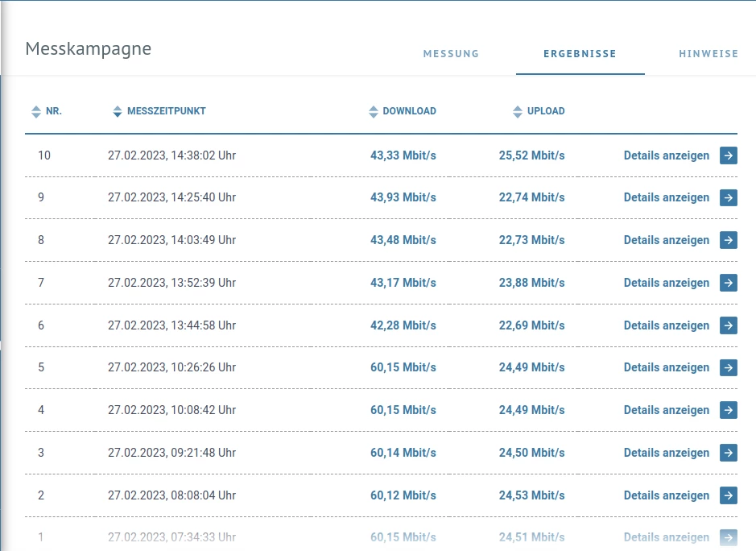Open the arrow icon for measurement 6
The width and height of the screenshot is (756, 551).
(729, 325)
